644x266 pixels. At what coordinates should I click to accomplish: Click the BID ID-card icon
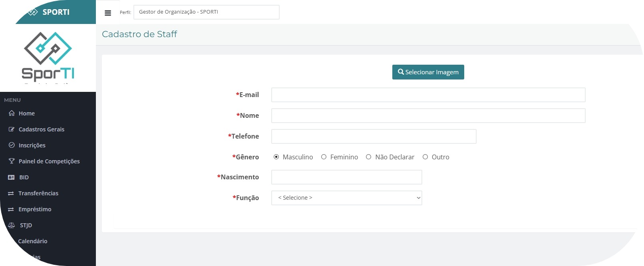(x=11, y=177)
